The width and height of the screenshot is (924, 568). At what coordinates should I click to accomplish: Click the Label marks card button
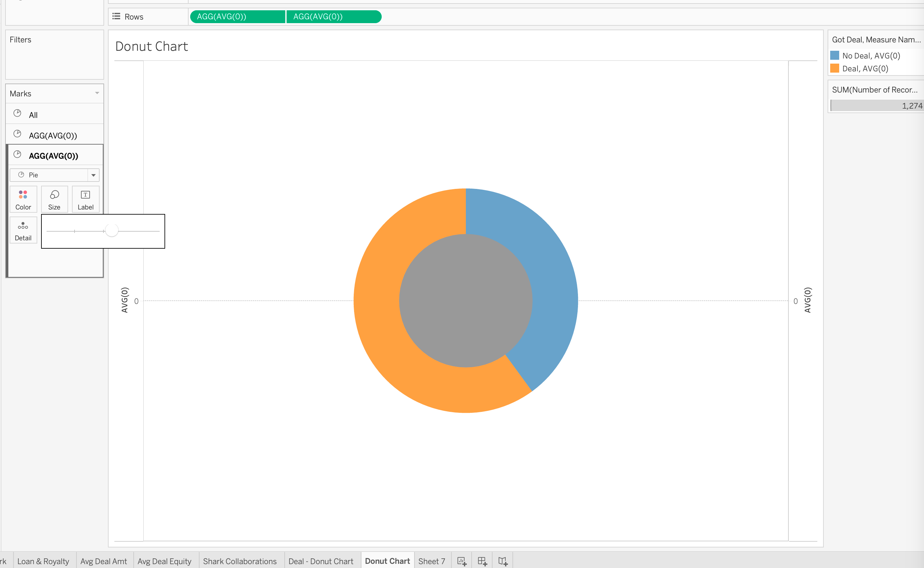click(x=85, y=200)
